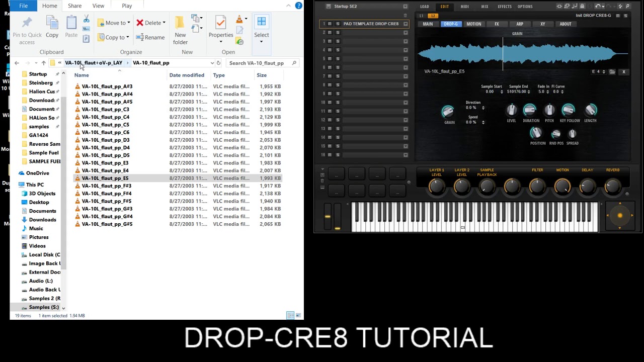Click the folder load-sample icon beside E 4

[x=612, y=72]
